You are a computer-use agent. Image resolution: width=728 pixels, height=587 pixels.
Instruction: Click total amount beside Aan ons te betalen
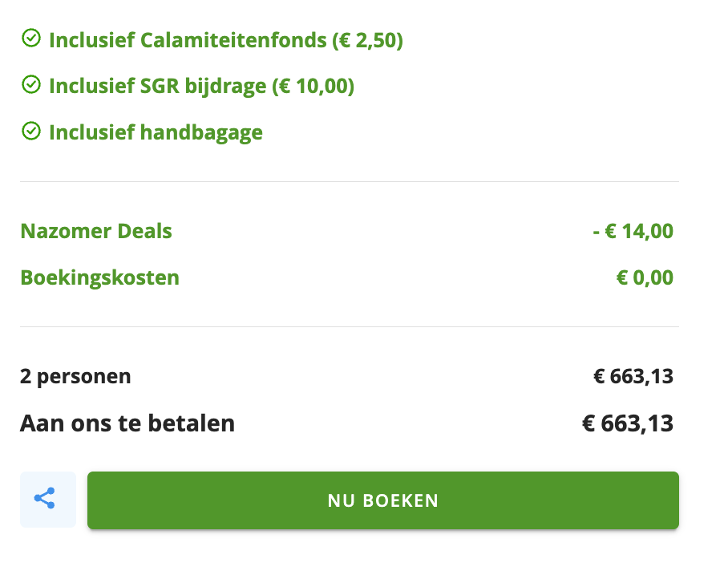coord(627,423)
